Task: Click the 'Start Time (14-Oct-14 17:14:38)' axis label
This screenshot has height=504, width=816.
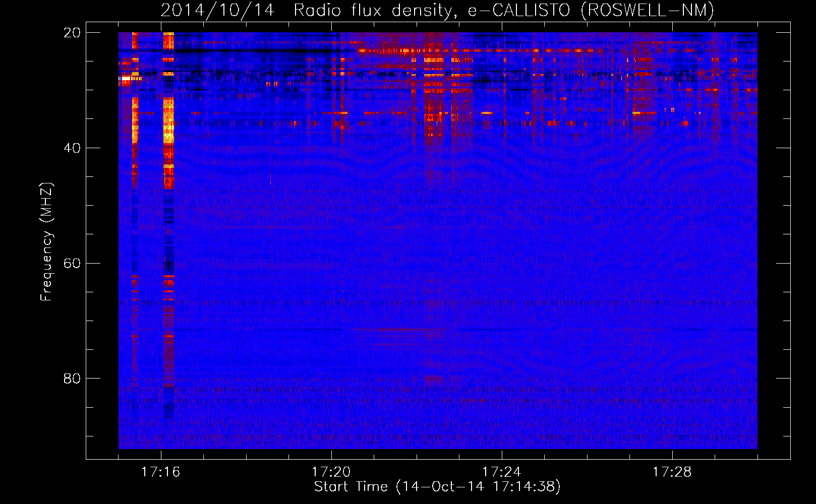Action: [437, 487]
